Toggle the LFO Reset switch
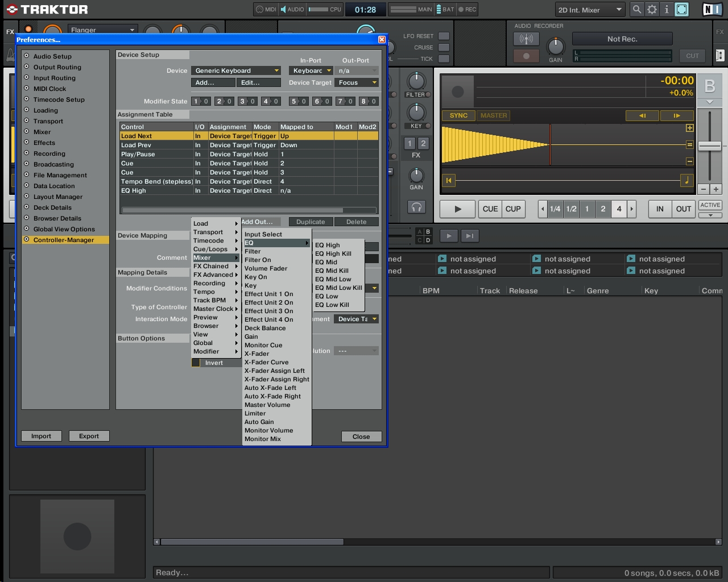 point(444,36)
